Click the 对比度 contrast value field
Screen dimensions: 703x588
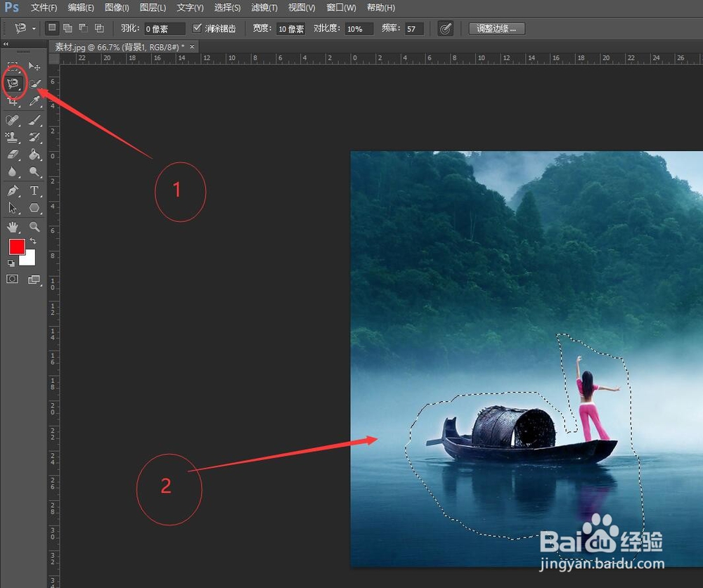359,29
